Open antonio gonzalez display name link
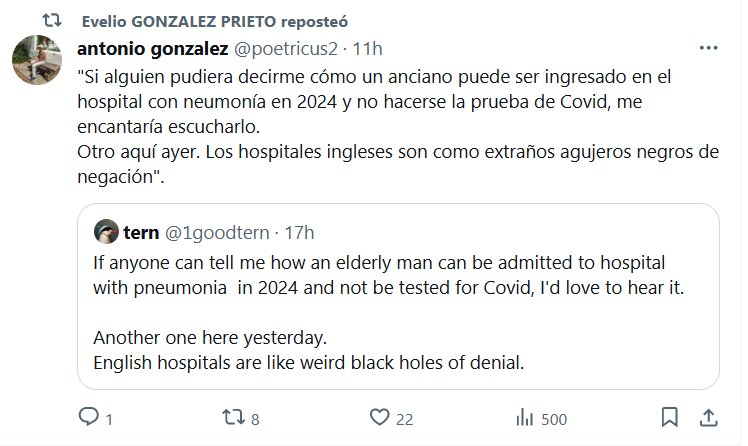This screenshot has height=446, width=748. tap(152, 47)
